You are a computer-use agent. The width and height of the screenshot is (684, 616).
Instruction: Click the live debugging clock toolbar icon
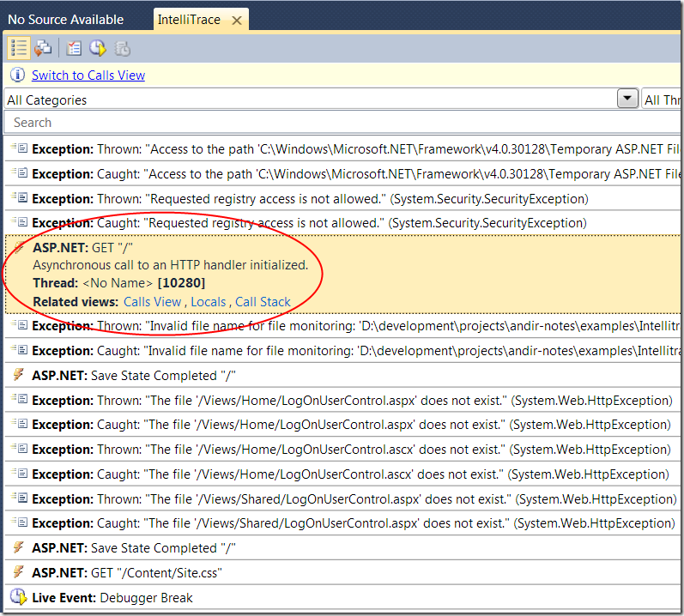tap(98, 48)
